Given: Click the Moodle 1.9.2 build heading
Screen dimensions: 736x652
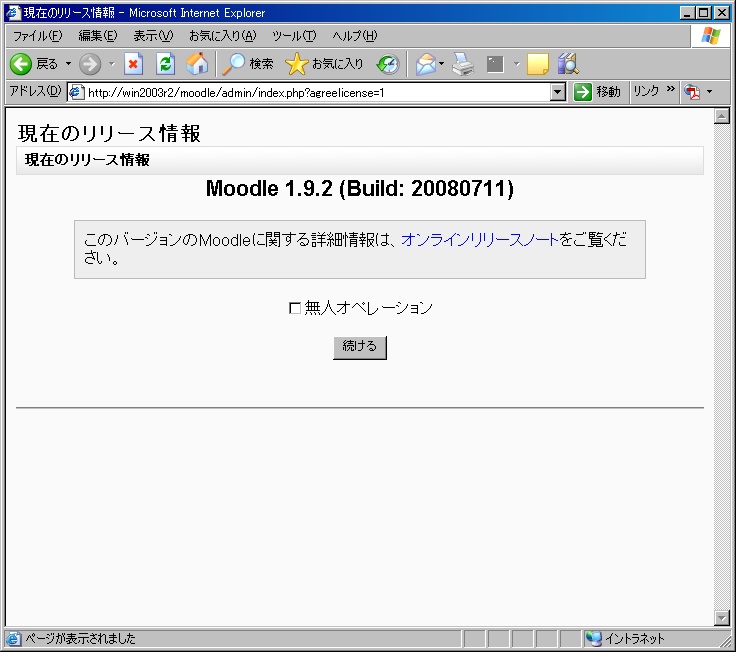Looking at the screenshot, I should 360,189.
